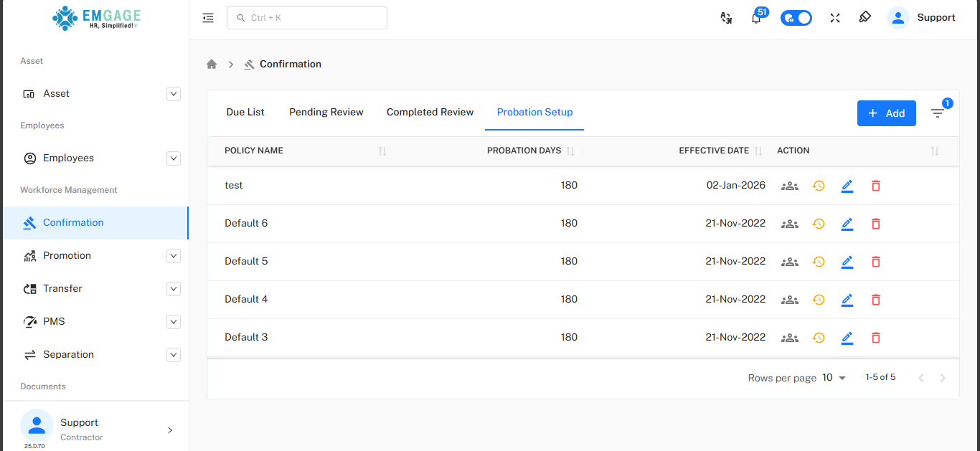Open the theme paintbrush customizer
This screenshot has height=451, width=980.
pyautogui.click(x=864, y=17)
